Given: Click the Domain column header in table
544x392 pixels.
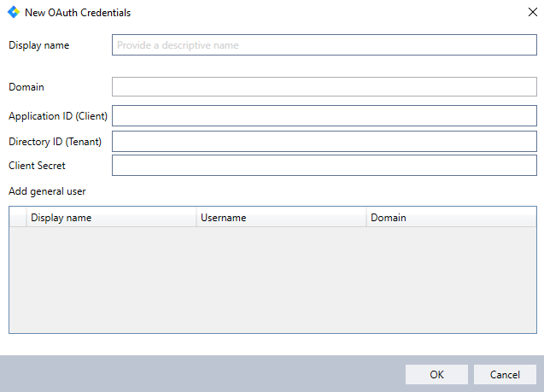Looking at the screenshot, I should 452,218.
